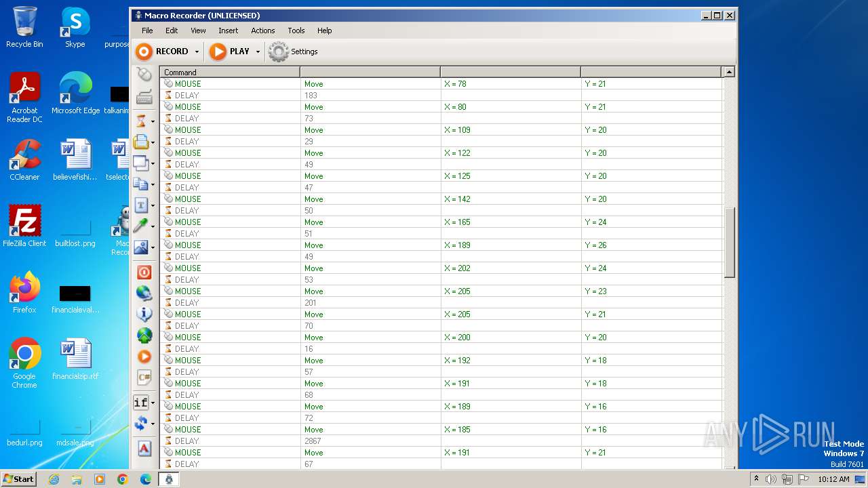Click the PLAY button

[230, 52]
